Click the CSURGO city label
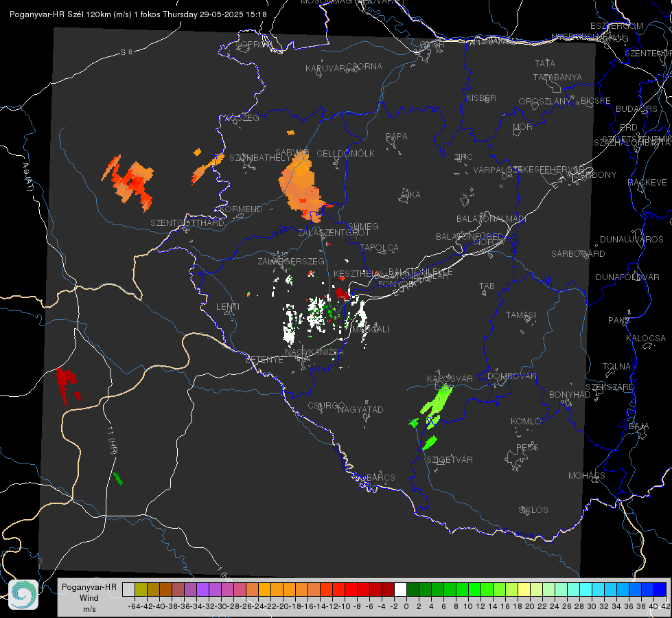The image size is (672, 618). pos(326,406)
